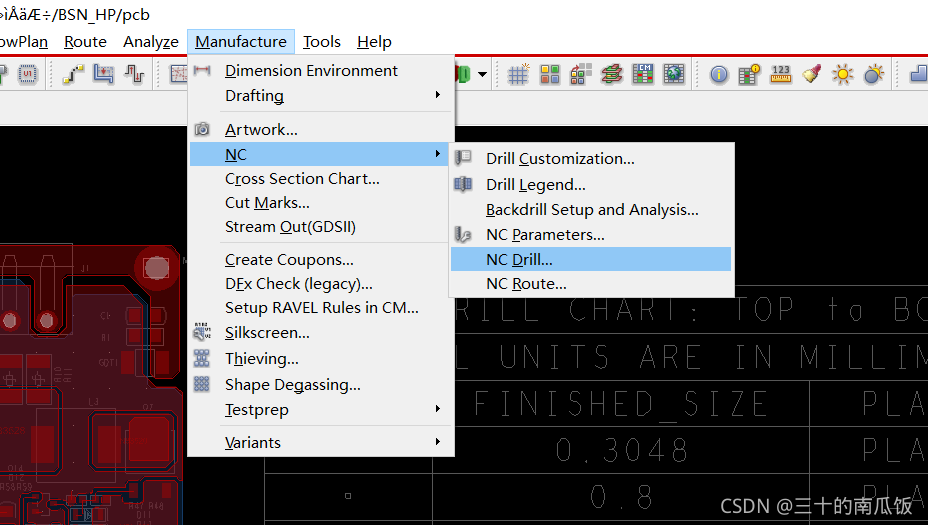The height and width of the screenshot is (525, 928).
Task: Open NC Parameters dialog
Action: [x=591, y=234]
